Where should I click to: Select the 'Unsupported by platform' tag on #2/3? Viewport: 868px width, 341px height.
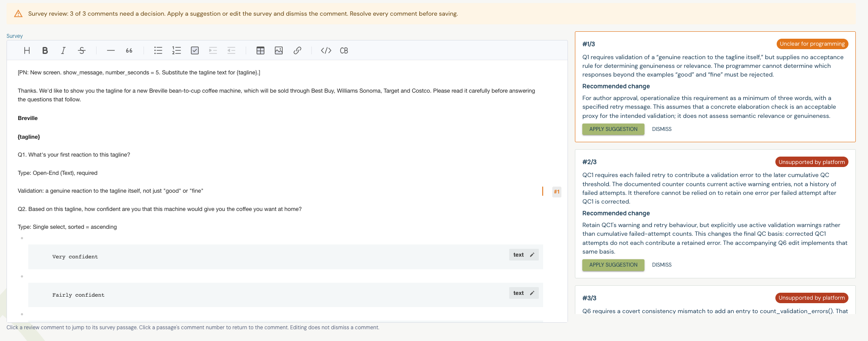[x=811, y=162]
